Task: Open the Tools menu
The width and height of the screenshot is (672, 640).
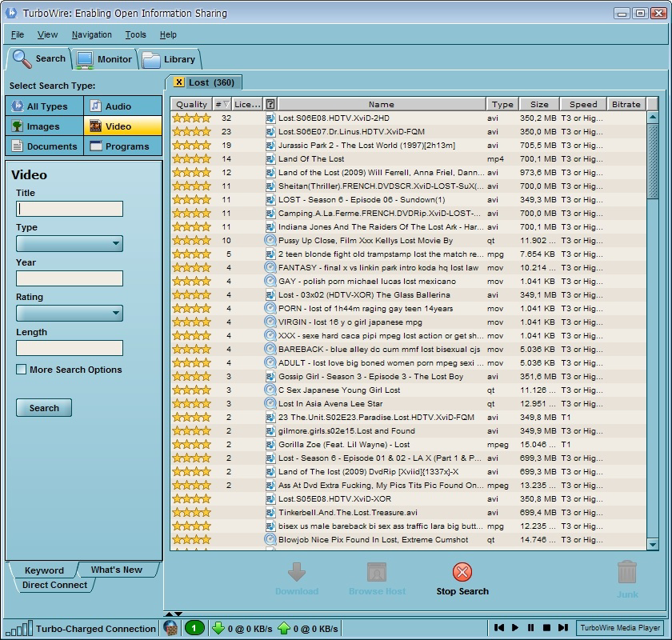Action: coord(135,34)
